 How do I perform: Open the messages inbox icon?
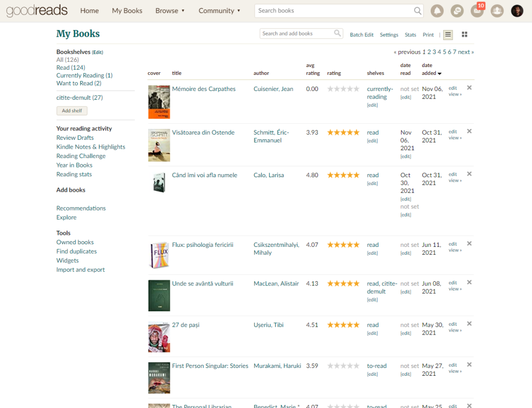[477, 11]
